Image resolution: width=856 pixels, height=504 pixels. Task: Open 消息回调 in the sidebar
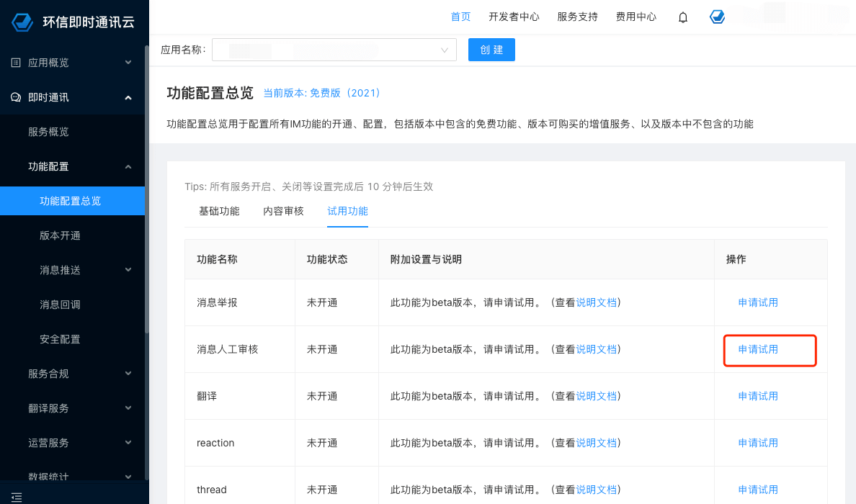pos(60,305)
